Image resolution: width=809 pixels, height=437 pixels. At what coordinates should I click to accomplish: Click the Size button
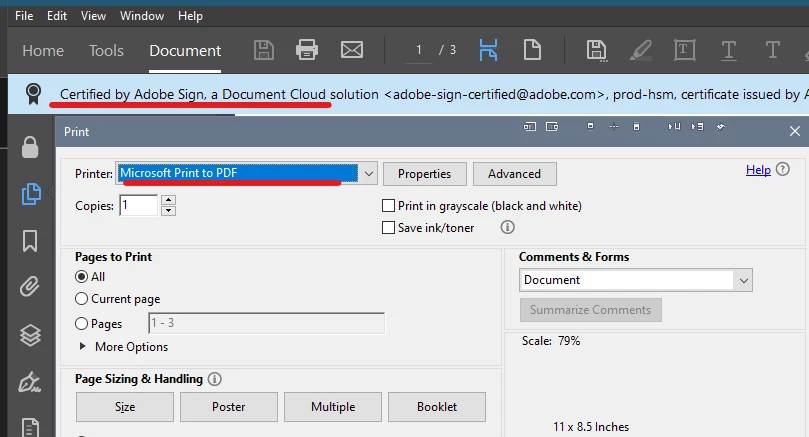pyautogui.click(x=125, y=407)
